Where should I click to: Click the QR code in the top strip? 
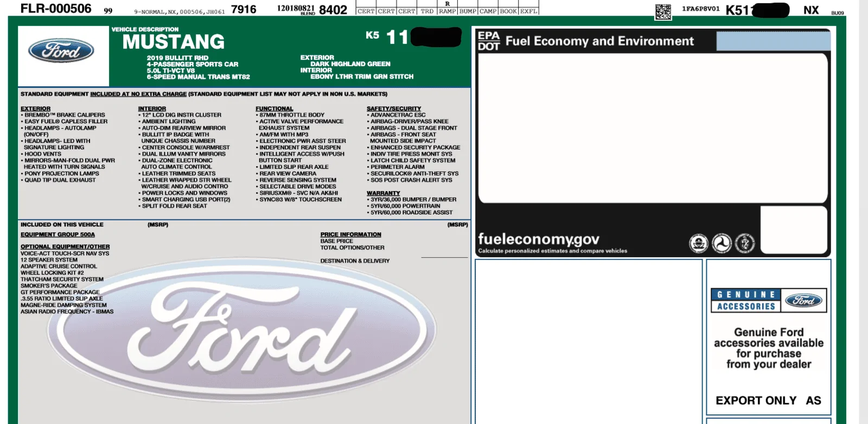click(x=663, y=12)
